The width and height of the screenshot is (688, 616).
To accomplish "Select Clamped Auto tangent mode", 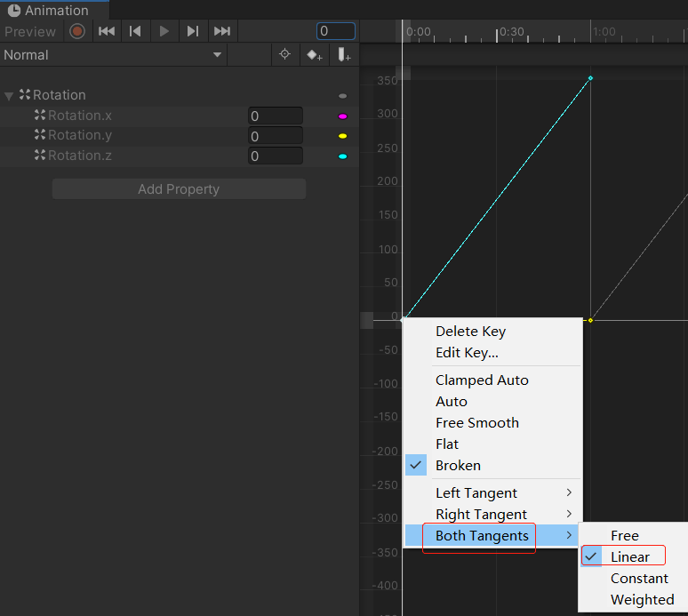I will [482, 380].
